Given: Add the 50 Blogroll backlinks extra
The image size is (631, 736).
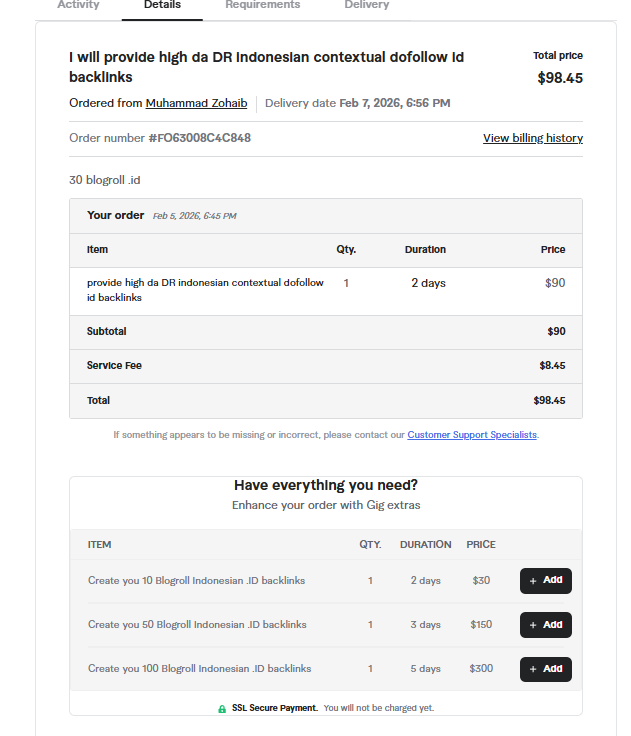Looking at the screenshot, I should pos(545,624).
